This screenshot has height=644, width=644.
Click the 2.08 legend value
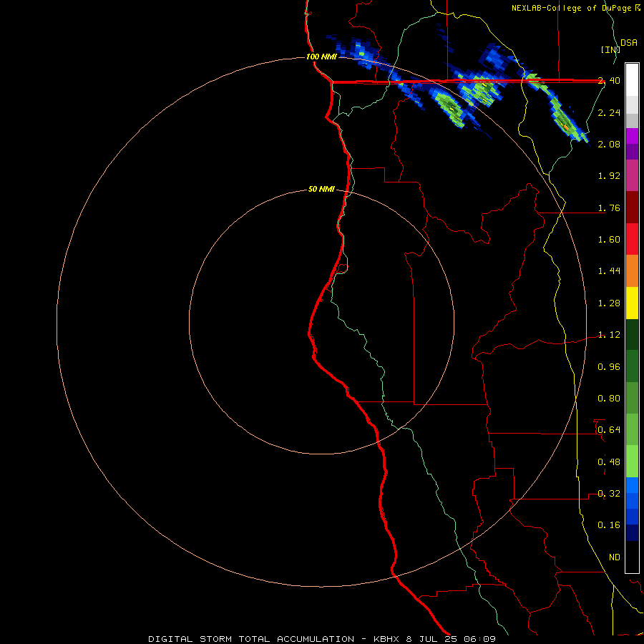pos(609,144)
